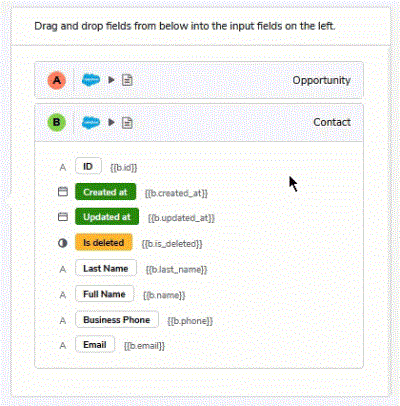Screen dimensions: 400x406
Task: Click the green step B badge
Action: pyautogui.click(x=57, y=122)
